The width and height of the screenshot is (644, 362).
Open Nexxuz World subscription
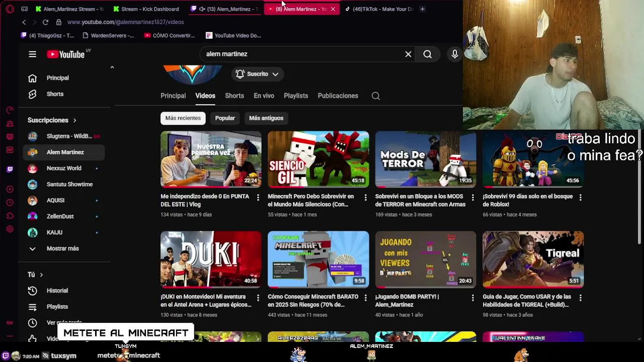(63, 168)
